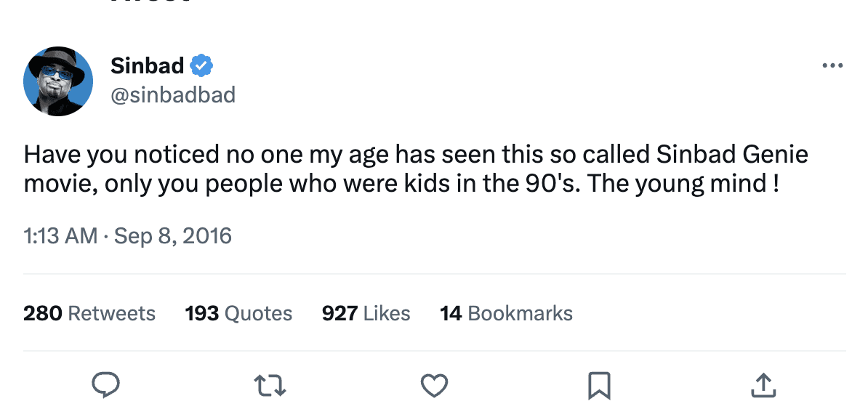Retweet this post using the arrows icon
This screenshot has height=417, width=868.
point(270,385)
